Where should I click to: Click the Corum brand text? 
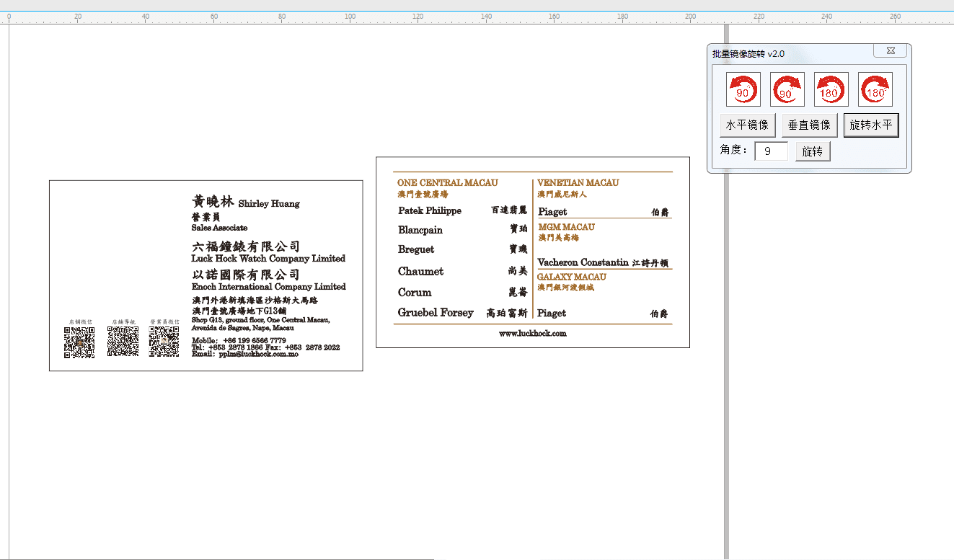[415, 293]
